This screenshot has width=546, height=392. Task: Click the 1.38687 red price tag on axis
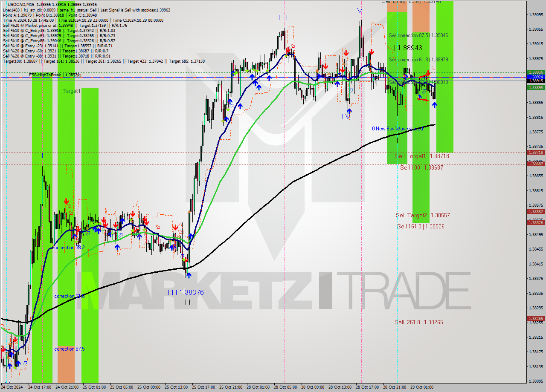(x=536, y=164)
